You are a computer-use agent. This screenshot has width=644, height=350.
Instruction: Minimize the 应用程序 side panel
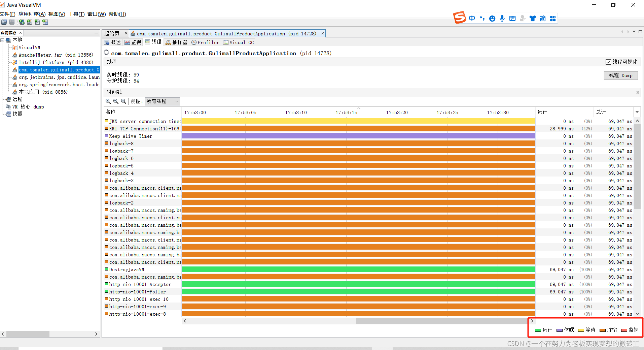[x=96, y=33]
